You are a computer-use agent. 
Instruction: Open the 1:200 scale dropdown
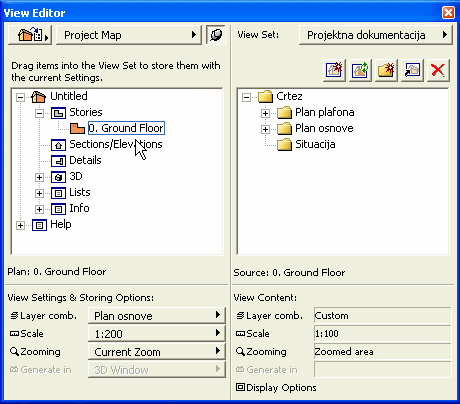point(157,334)
